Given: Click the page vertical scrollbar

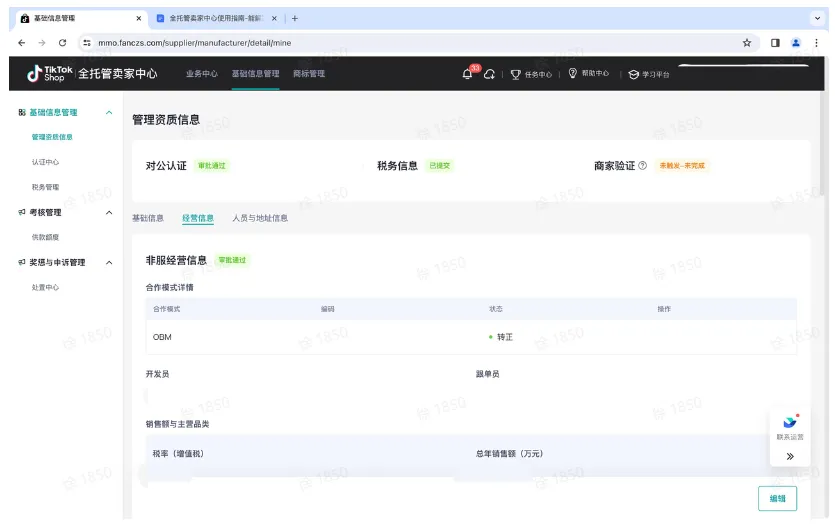Looking at the screenshot, I should (x=823, y=144).
